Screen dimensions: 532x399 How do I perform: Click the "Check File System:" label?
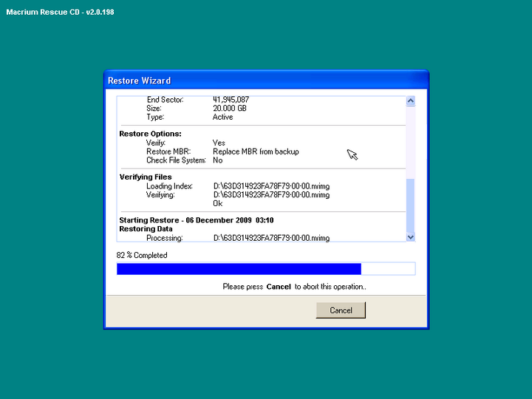(x=176, y=160)
